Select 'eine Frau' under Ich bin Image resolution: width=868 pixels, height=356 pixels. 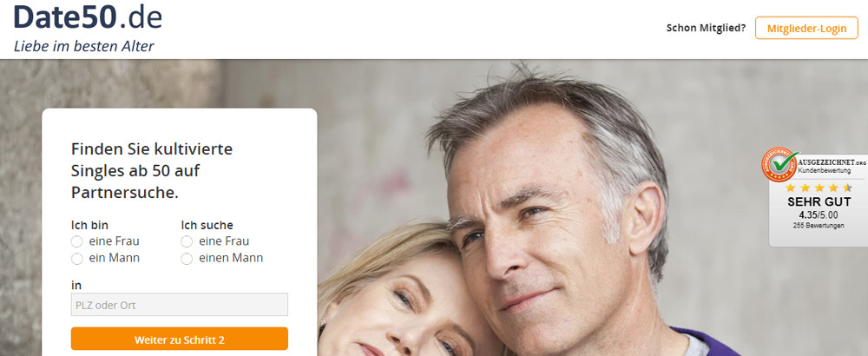(x=77, y=242)
